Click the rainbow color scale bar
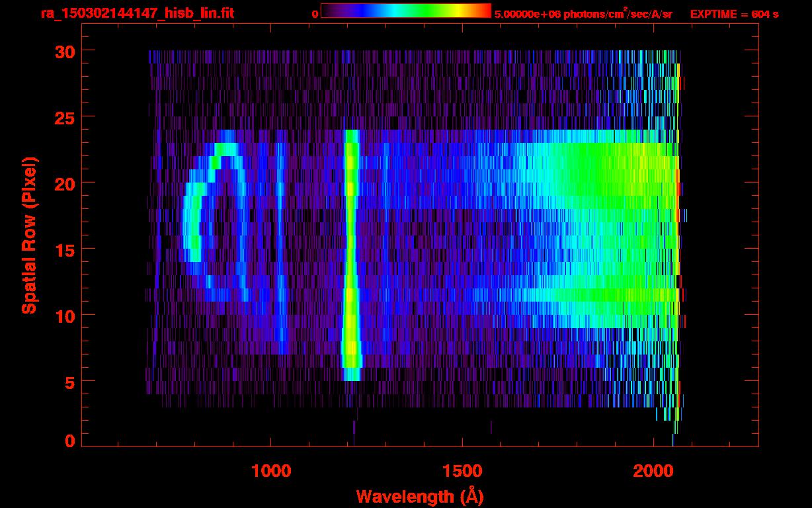812x508 pixels. click(x=406, y=11)
